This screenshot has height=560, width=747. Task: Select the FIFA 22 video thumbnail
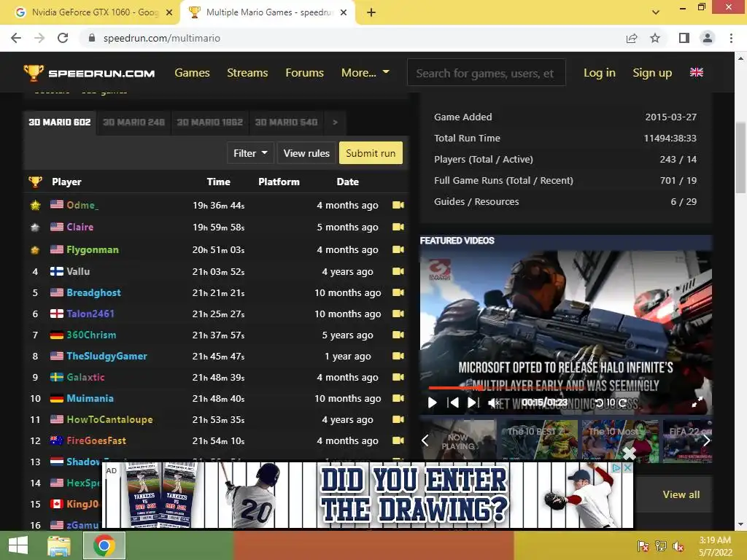pyautogui.click(x=687, y=441)
